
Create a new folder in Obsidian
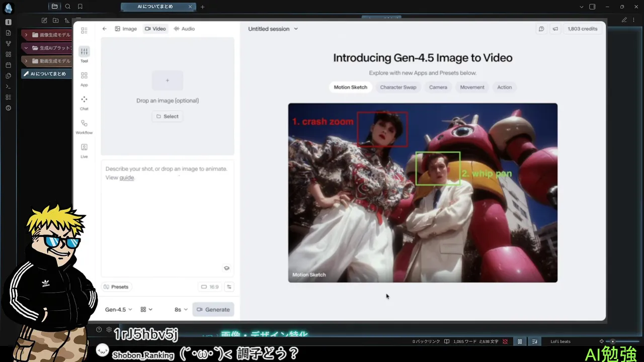click(55, 20)
